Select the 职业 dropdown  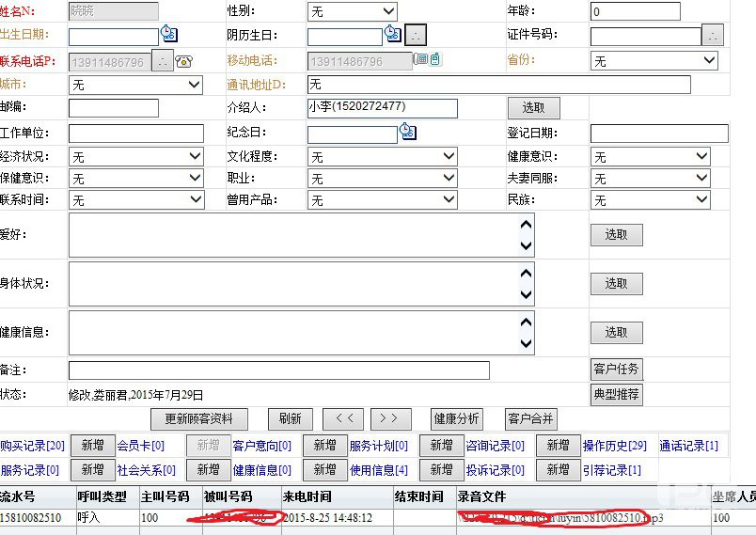click(x=383, y=178)
